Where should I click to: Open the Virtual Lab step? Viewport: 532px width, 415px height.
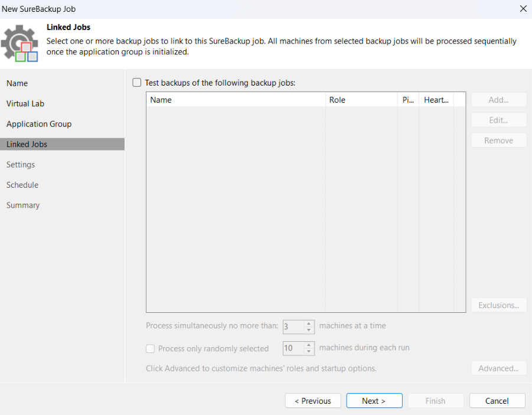tap(25, 104)
